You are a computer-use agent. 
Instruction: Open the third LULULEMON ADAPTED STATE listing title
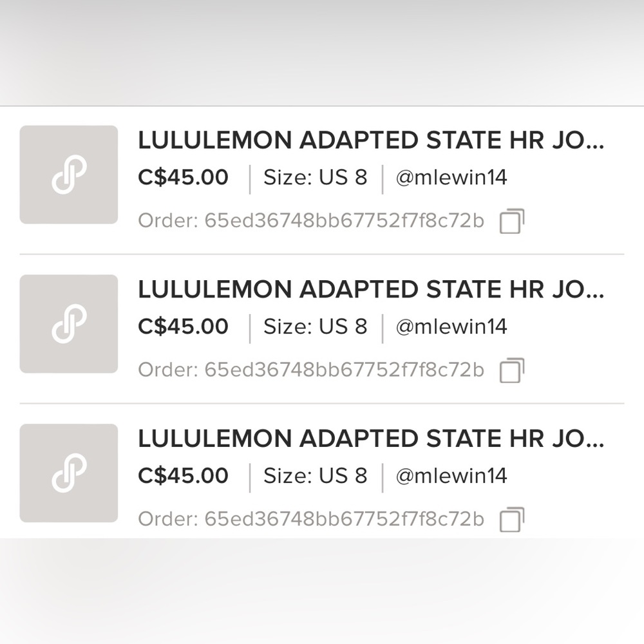[371, 439]
